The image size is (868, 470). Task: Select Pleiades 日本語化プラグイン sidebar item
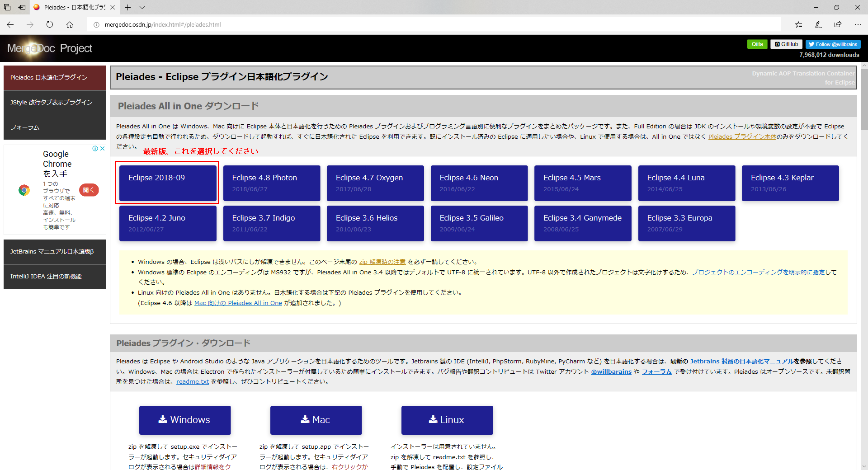pos(55,78)
